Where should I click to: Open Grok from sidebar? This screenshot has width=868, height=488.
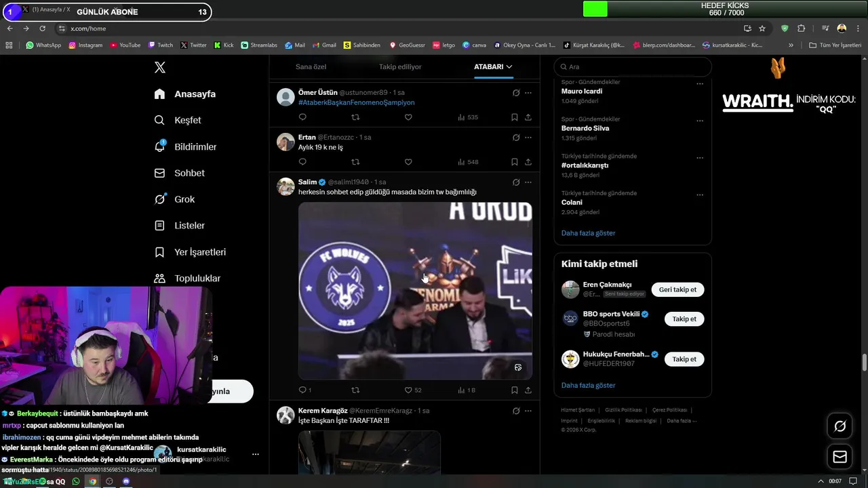click(175, 199)
